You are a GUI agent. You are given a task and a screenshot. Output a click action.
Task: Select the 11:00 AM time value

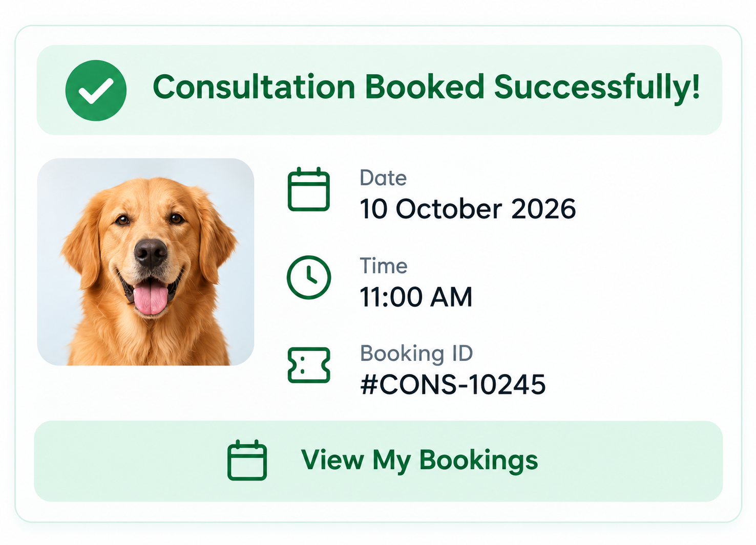(416, 297)
